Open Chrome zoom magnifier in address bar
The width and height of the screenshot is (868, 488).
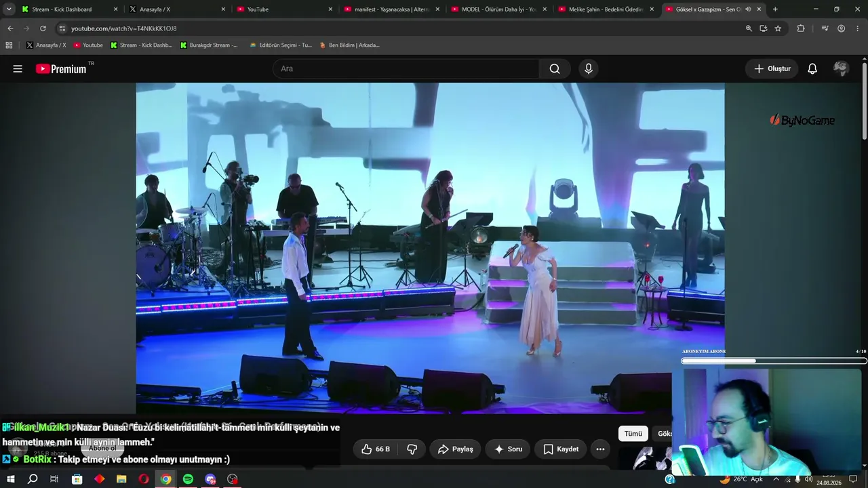(749, 28)
